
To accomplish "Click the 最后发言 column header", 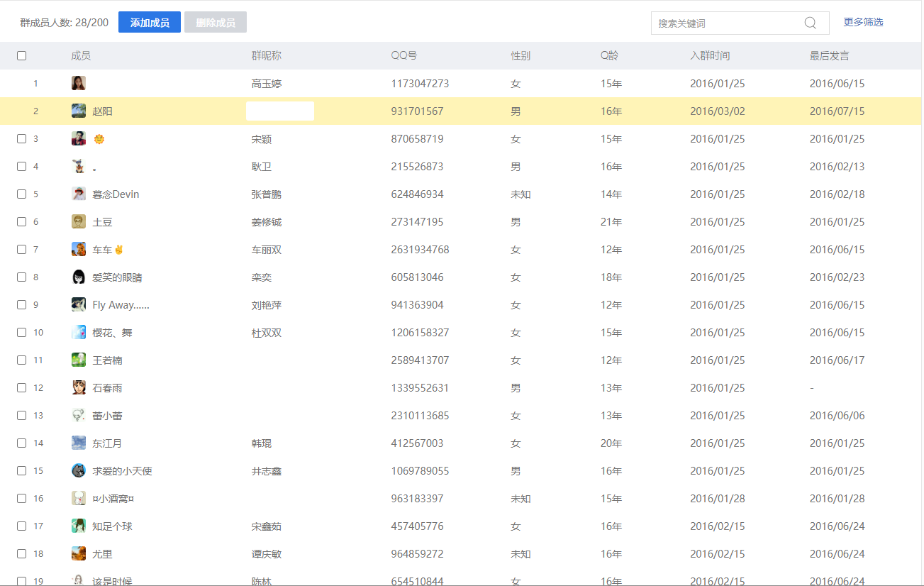I will [829, 56].
